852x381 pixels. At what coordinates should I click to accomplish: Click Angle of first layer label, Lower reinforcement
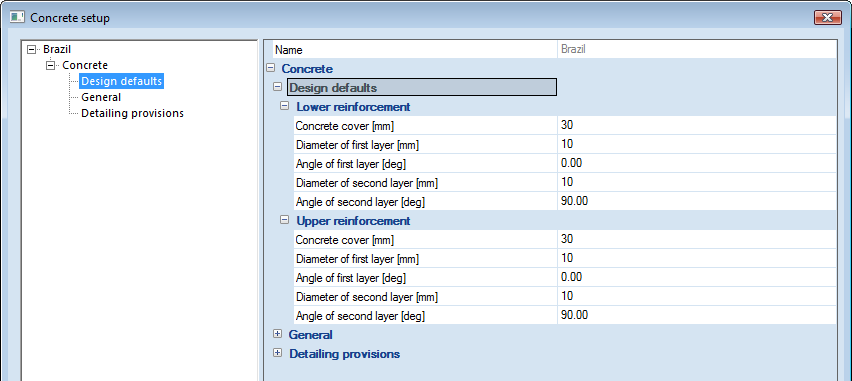(350, 164)
